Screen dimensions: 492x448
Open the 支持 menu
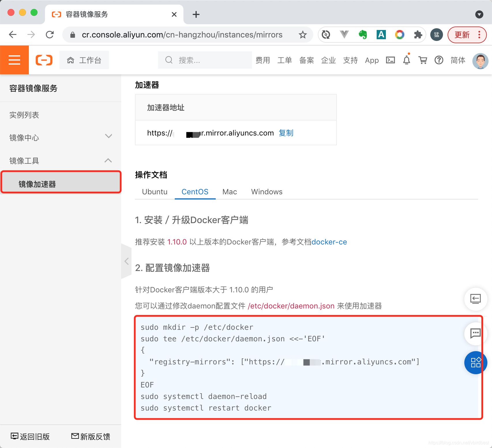click(x=350, y=60)
